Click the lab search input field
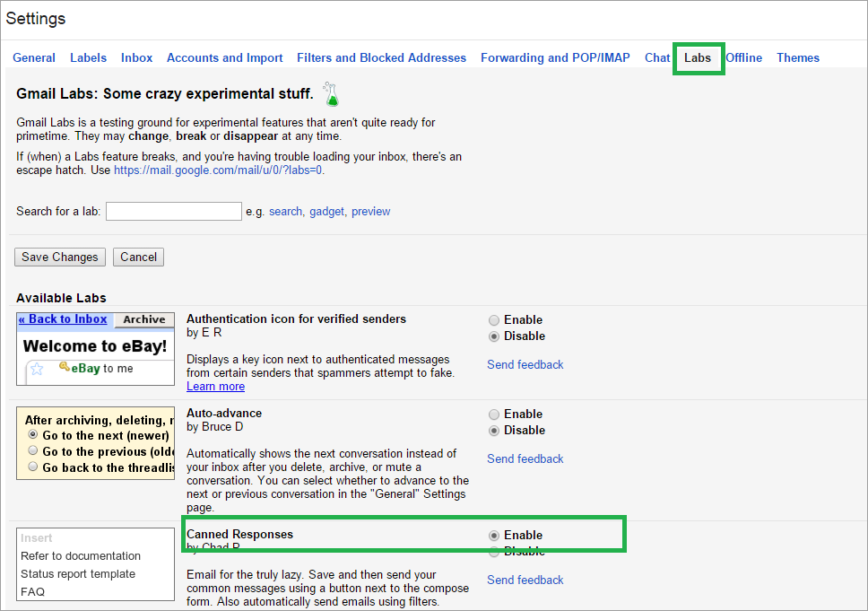The height and width of the screenshot is (611, 868). [x=173, y=211]
